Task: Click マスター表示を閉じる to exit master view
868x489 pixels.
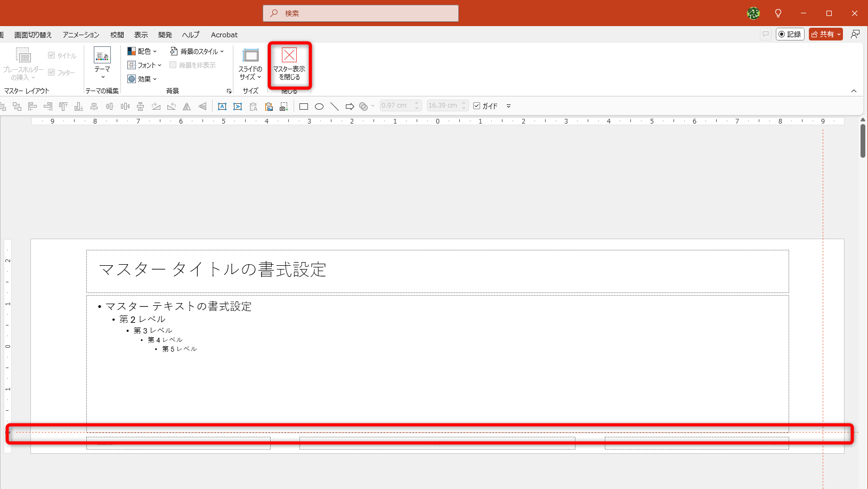Action: pos(289,64)
